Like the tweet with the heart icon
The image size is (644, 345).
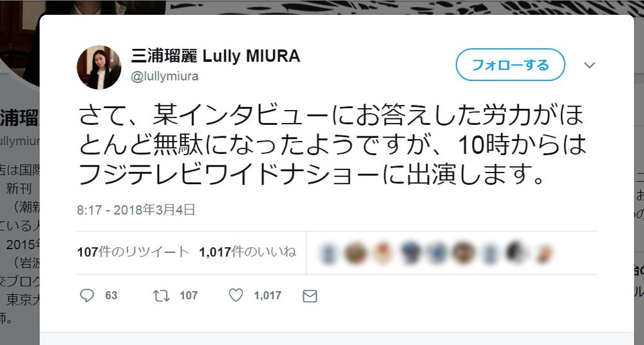(x=236, y=295)
